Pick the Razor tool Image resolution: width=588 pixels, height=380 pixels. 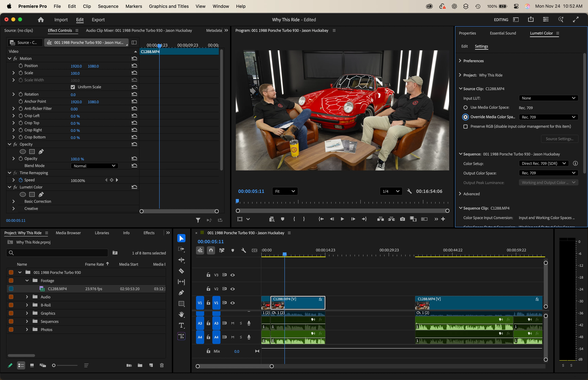pos(181,271)
